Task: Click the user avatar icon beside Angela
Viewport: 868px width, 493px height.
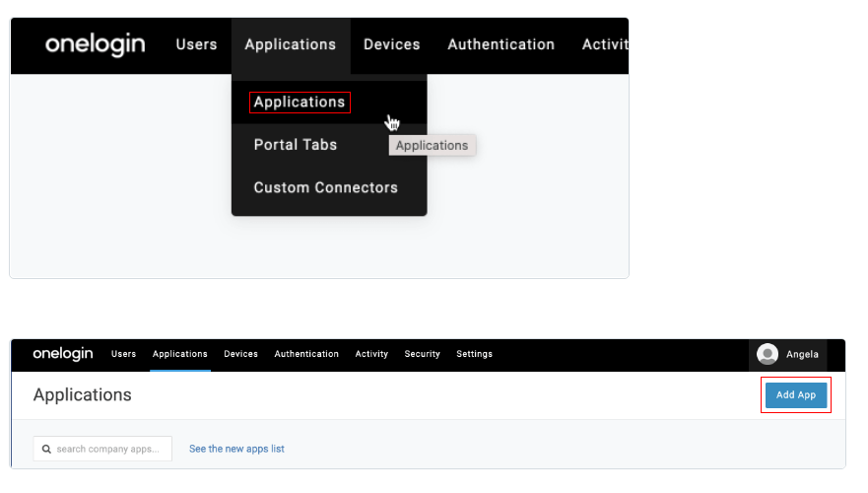Action: (768, 354)
